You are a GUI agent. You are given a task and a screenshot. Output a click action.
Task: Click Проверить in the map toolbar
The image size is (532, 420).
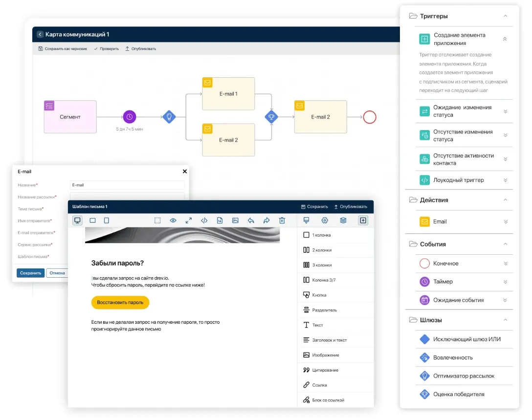point(107,49)
